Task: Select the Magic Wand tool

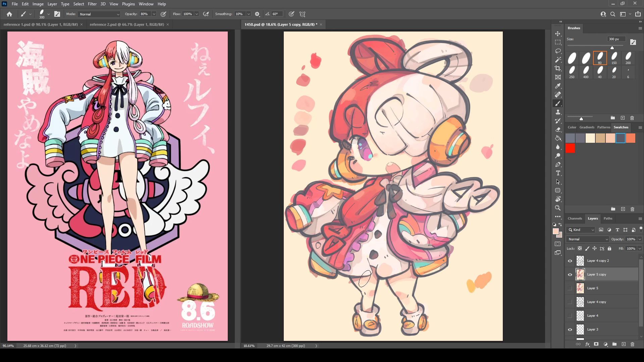Action: pos(558,60)
